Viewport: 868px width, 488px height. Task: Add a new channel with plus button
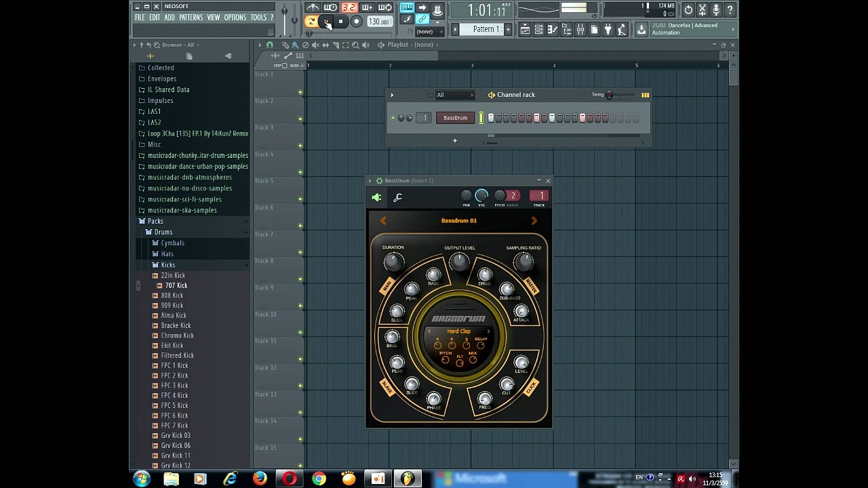(455, 141)
